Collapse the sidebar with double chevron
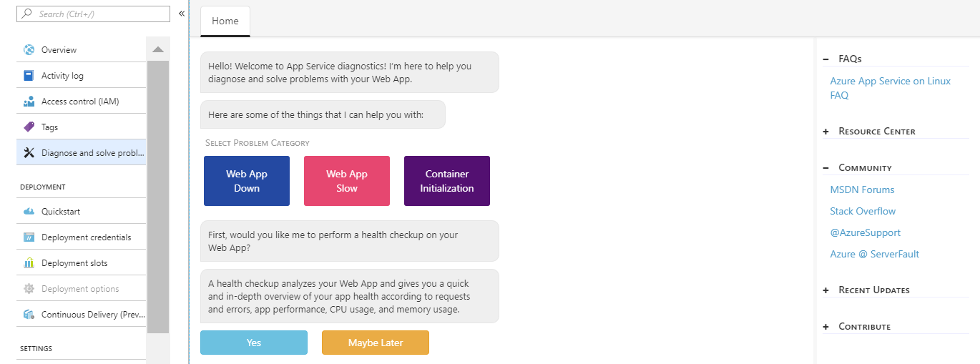The width and height of the screenshot is (980, 364). [182, 14]
